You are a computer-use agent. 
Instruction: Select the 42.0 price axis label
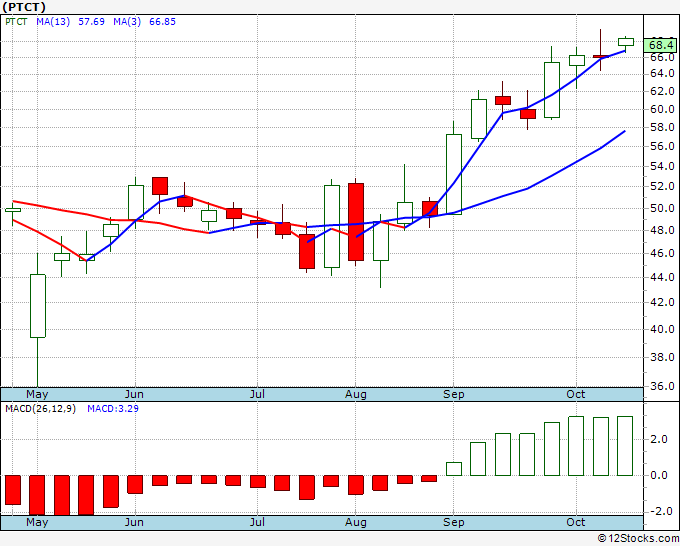[662, 303]
